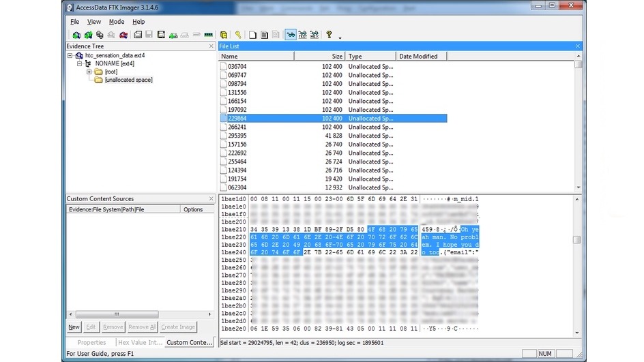Click the New button in Custom Content Sources
644x362 pixels.
(x=74, y=327)
